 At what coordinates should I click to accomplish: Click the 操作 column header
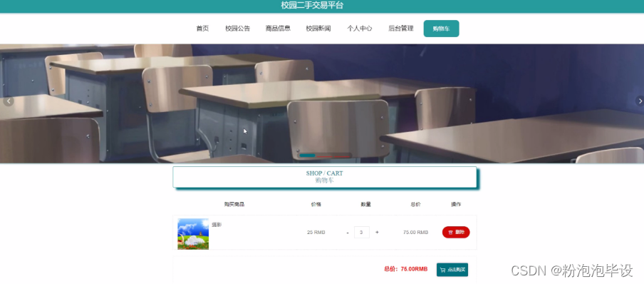(456, 204)
